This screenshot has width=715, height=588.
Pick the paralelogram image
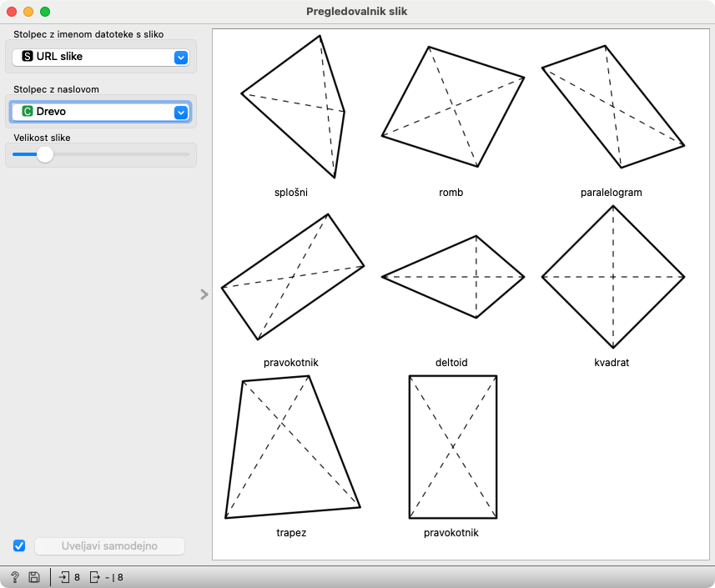click(x=612, y=107)
